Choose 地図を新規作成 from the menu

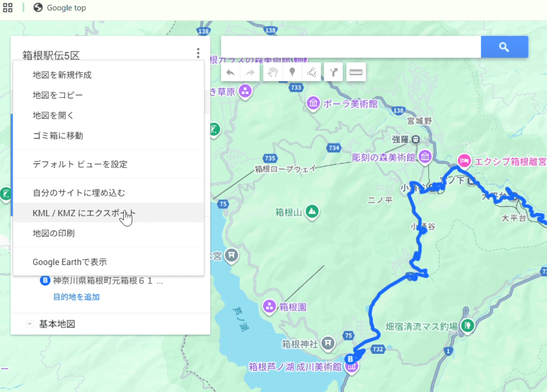(x=62, y=75)
